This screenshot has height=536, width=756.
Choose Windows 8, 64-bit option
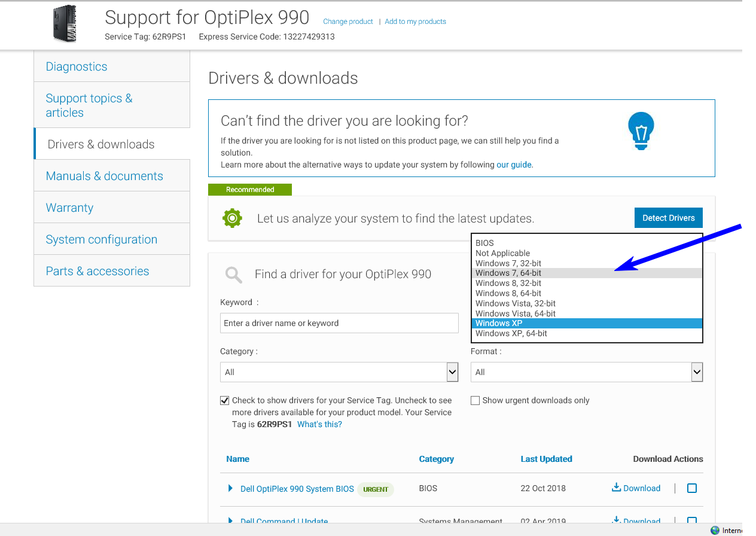(x=587, y=293)
